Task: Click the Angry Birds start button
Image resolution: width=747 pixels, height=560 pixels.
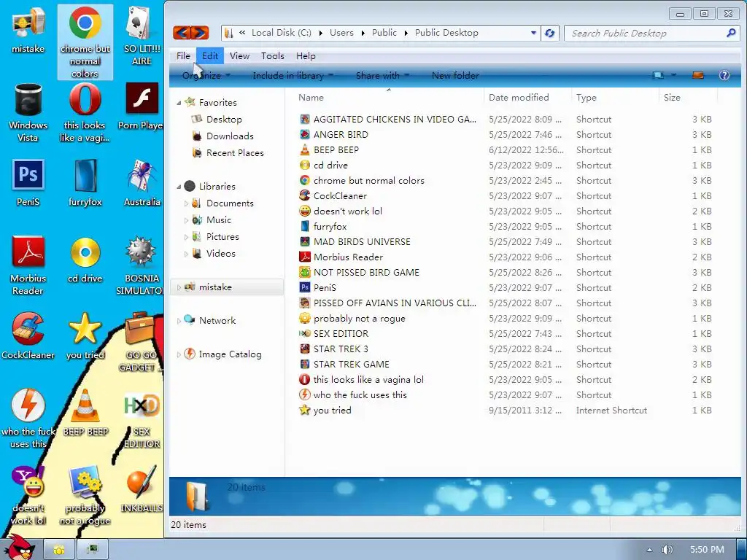Action: (x=18, y=547)
